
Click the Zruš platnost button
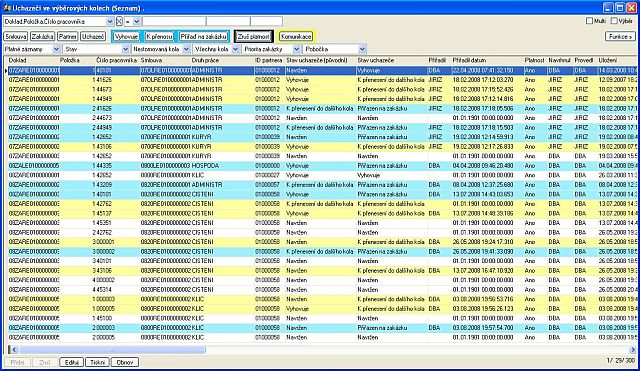click(x=253, y=37)
